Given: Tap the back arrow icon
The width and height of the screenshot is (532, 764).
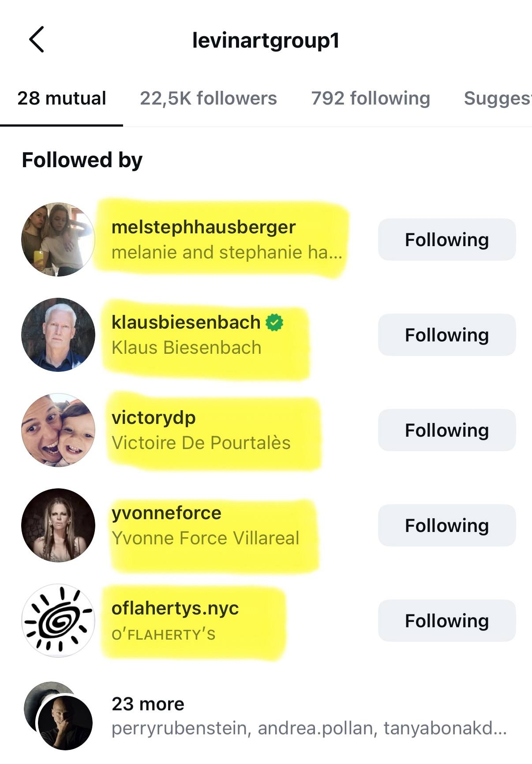Looking at the screenshot, I should 37,40.
